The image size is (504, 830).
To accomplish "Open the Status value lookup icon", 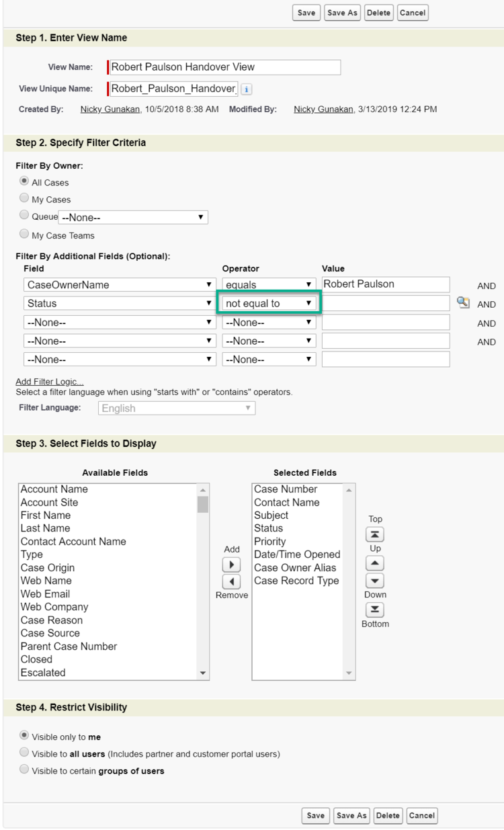I will pos(463,303).
